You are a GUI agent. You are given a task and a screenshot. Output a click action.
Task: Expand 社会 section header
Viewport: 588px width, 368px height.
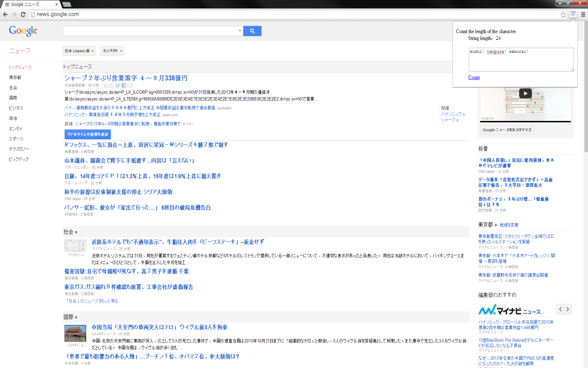(70, 232)
